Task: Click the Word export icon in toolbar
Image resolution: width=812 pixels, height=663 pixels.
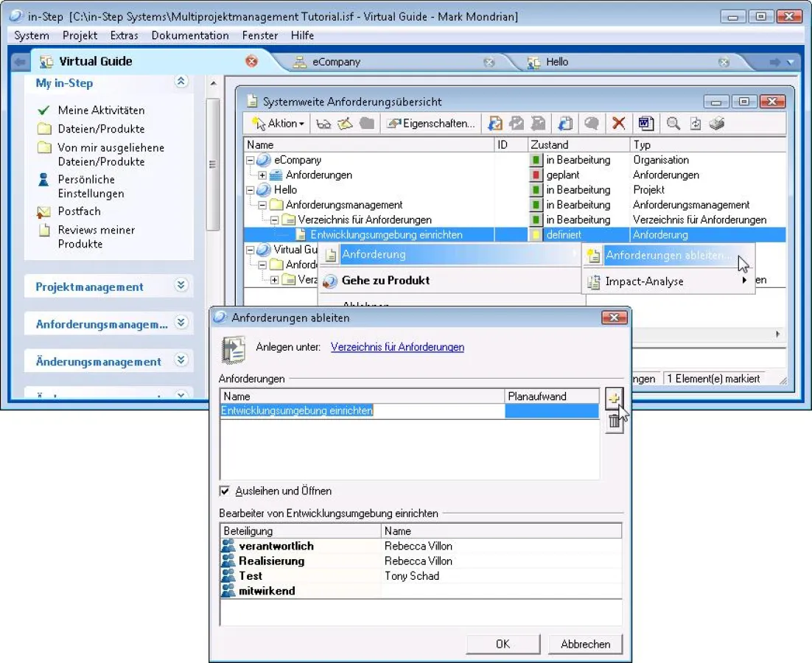Action: (645, 124)
